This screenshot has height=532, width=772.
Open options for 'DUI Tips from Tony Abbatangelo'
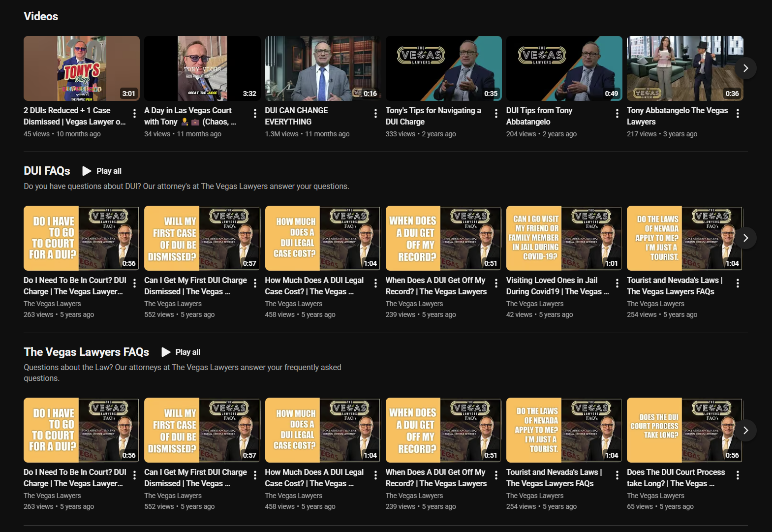pos(617,114)
